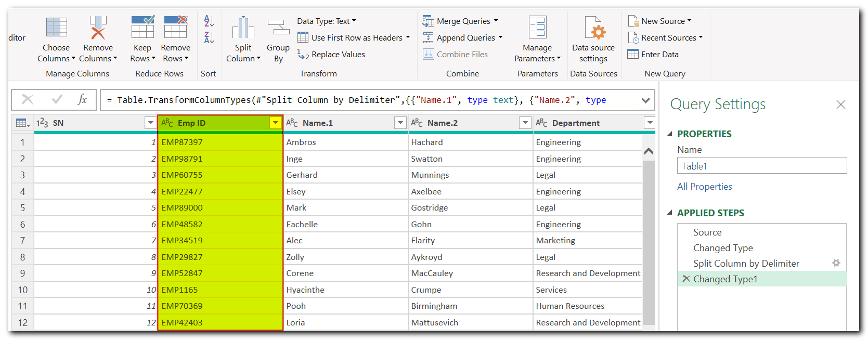
Task: Click the Enter Data table icon
Action: (633, 54)
